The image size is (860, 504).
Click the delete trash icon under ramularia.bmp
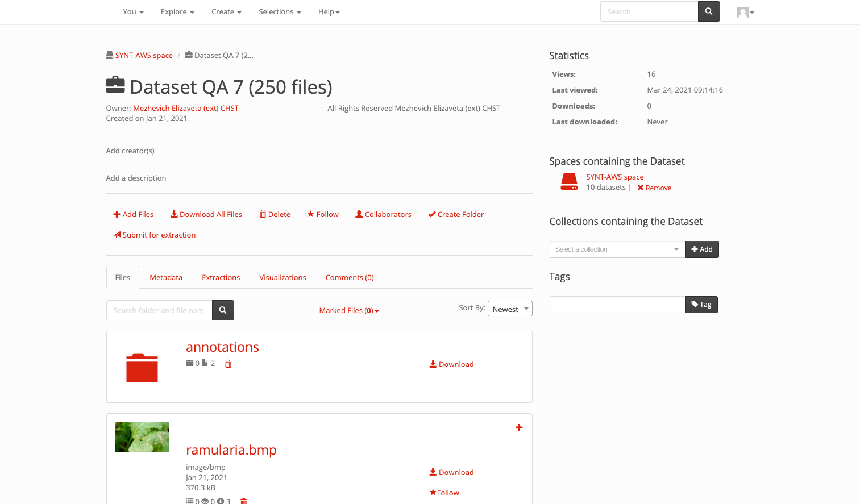pos(243,501)
